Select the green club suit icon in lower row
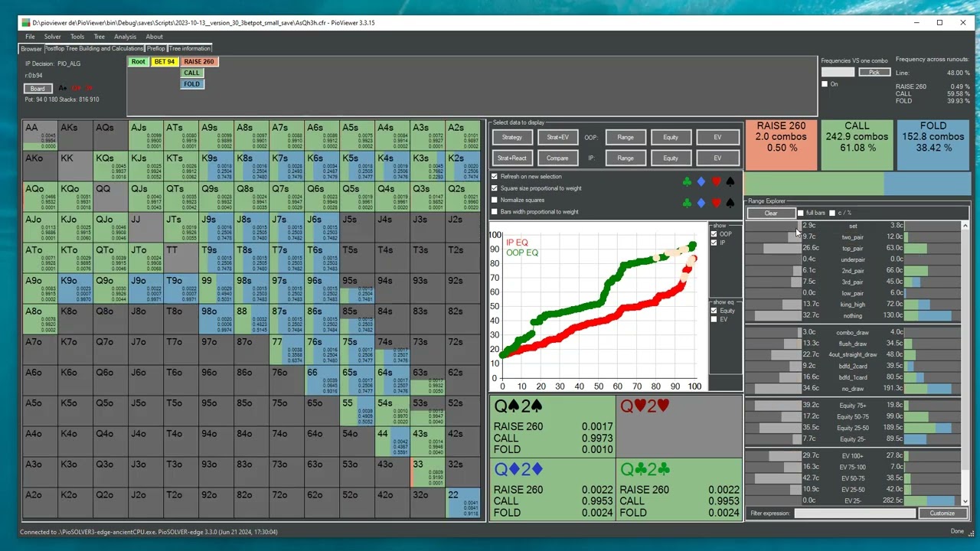 click(x=687, y=203)
